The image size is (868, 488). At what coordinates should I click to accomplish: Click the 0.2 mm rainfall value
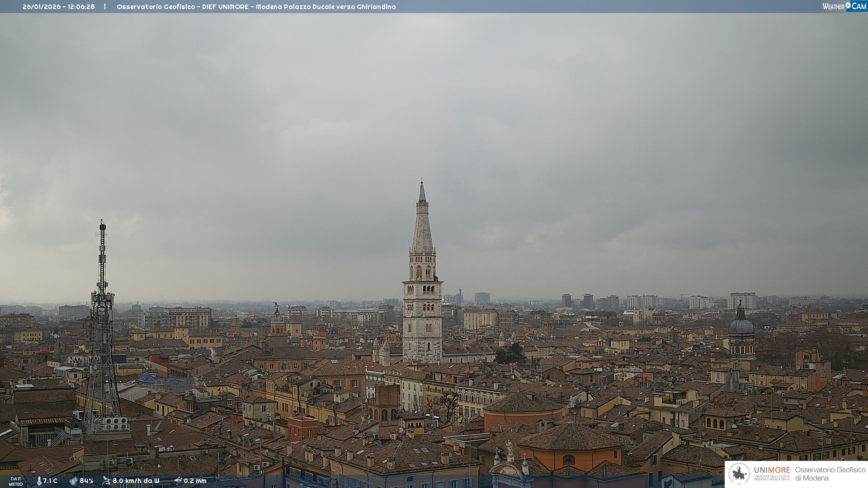click(x=195, y=481)
